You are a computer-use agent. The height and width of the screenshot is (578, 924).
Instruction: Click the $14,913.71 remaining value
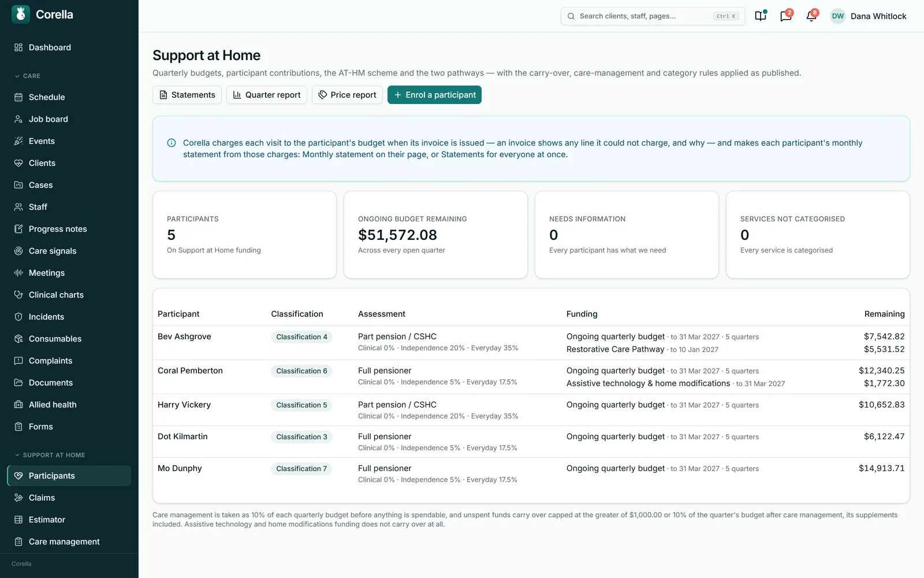point(882,468)
